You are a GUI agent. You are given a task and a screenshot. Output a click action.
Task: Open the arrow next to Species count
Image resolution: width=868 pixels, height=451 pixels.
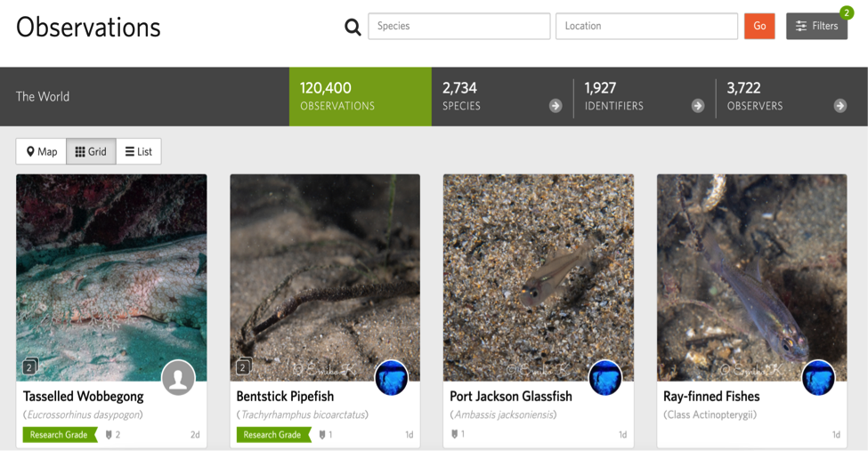coord(556,106)
